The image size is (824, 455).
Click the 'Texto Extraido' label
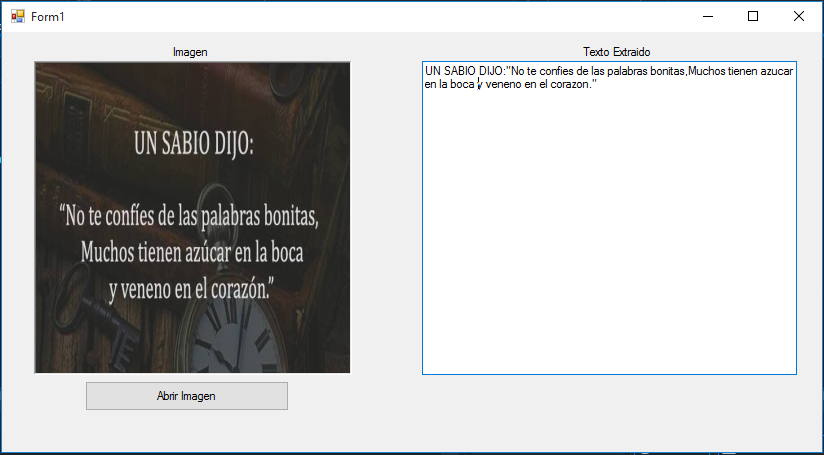point(617,52)
